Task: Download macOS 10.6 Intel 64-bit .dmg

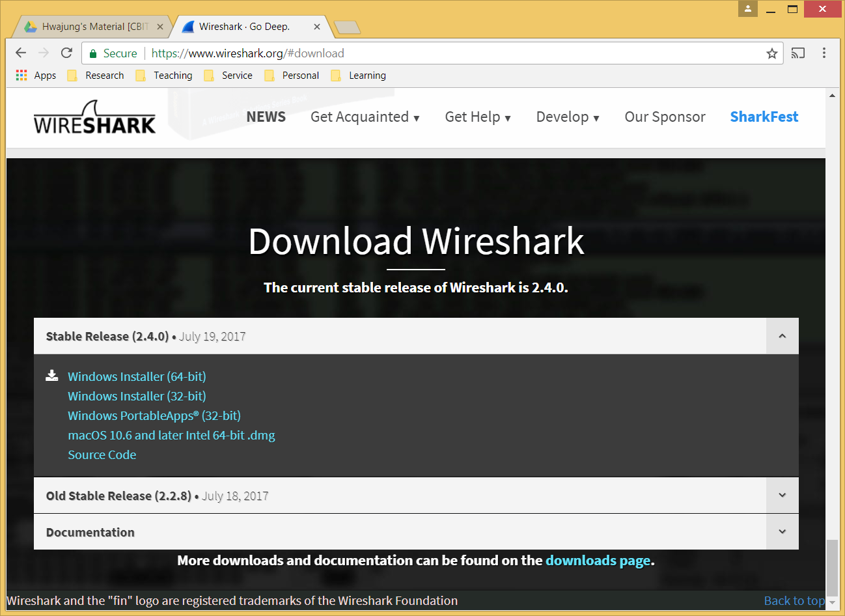Action: (x=171, y=435)
